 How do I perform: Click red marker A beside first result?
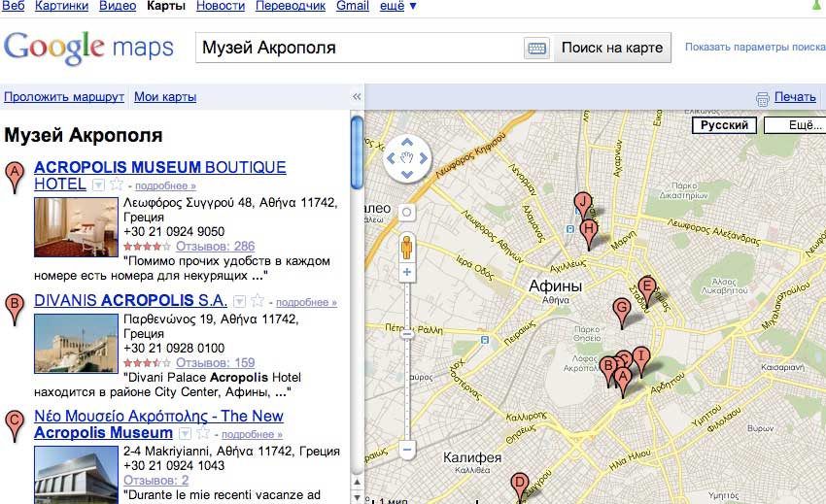15,177
